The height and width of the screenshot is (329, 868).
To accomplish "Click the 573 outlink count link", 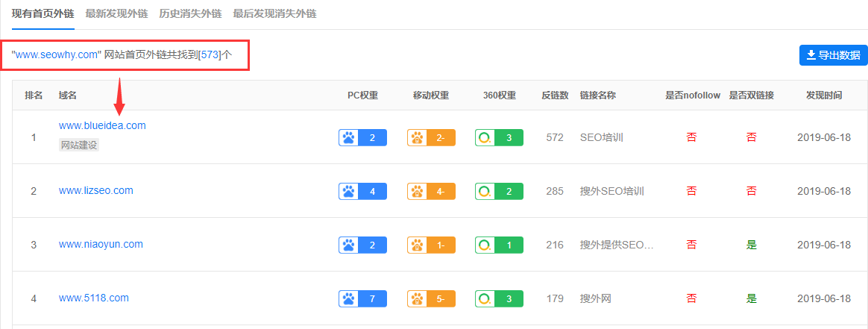I will tap(210, 55).
